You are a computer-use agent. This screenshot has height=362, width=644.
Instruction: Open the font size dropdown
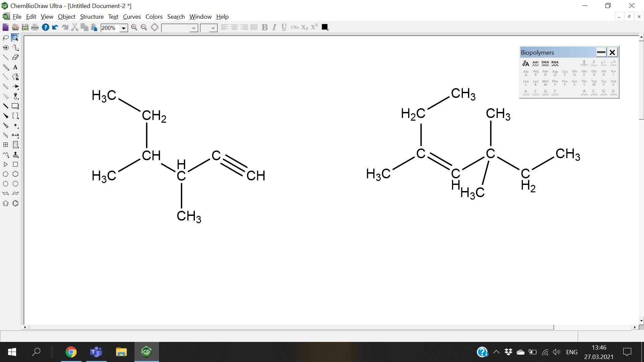click(x=213, y=28)
